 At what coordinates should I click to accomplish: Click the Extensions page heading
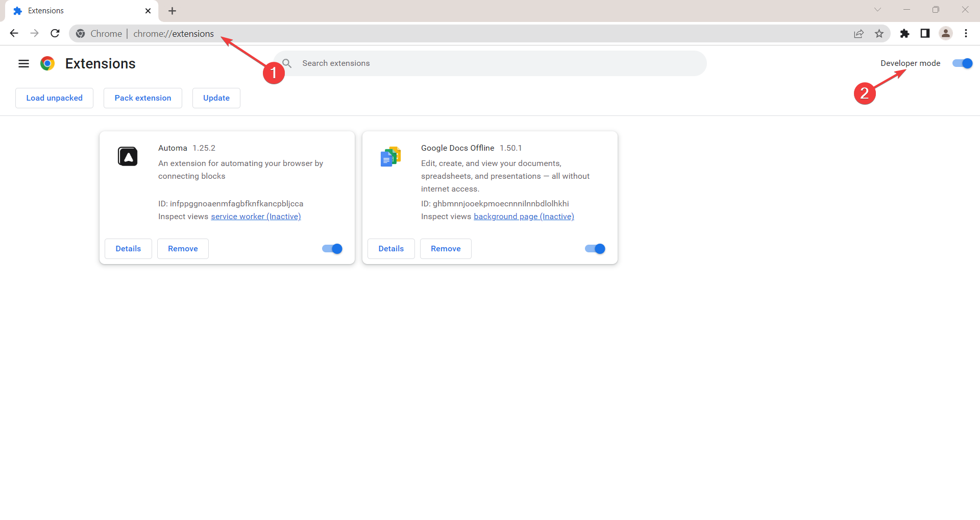pos(101,63)
